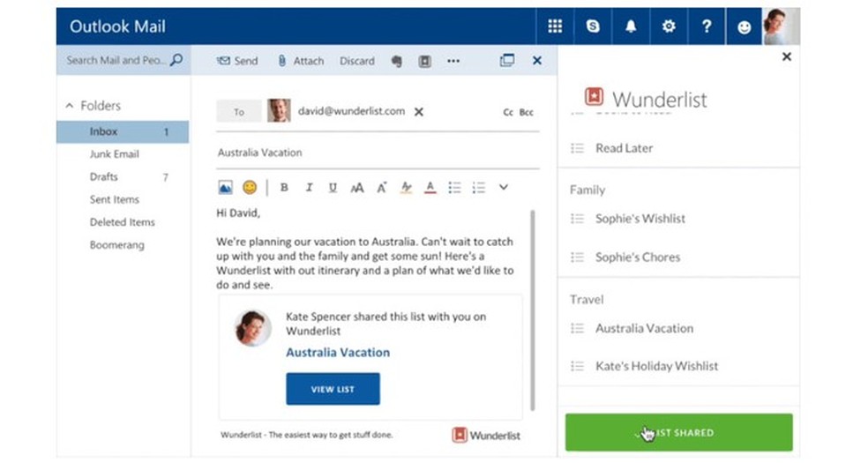The width and height of the screenshot is (868, 463).
Task: Toggle italic formatting
Action: point(309,188)
